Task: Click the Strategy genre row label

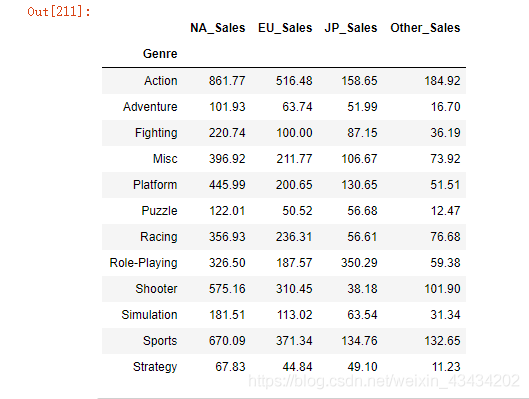Action: 155,367
